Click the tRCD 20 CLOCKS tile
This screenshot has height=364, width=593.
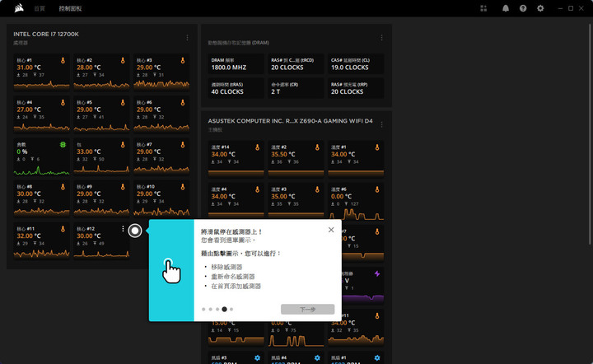[296, 64]
